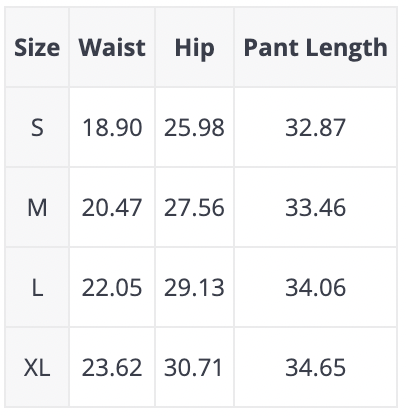Screen dimensions: 406x416
Task: Select the S size row label
Action: 37,128
